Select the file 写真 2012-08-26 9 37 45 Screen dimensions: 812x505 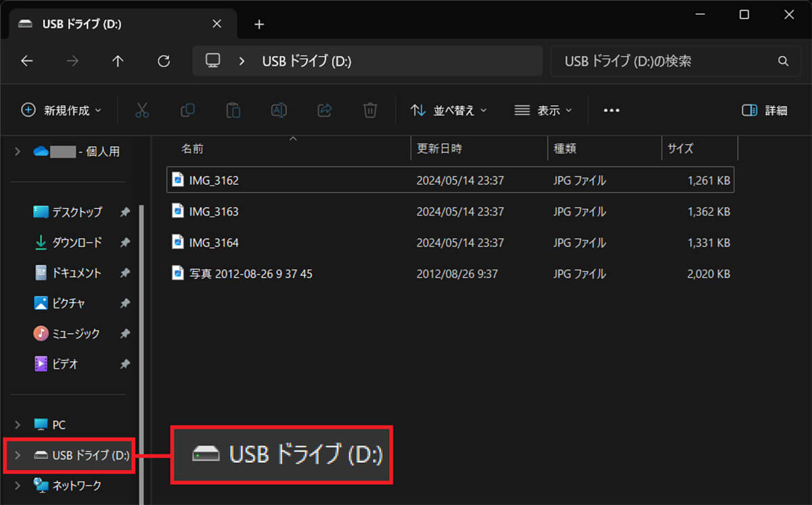point(451,274)
